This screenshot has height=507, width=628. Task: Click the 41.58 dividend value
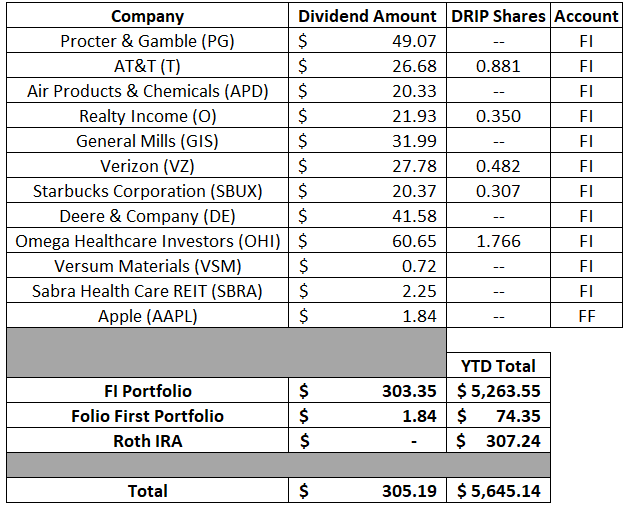pos(367,216)
